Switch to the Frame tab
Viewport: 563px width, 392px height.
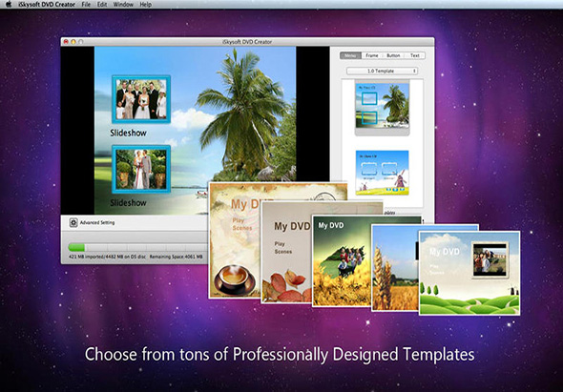372,55
